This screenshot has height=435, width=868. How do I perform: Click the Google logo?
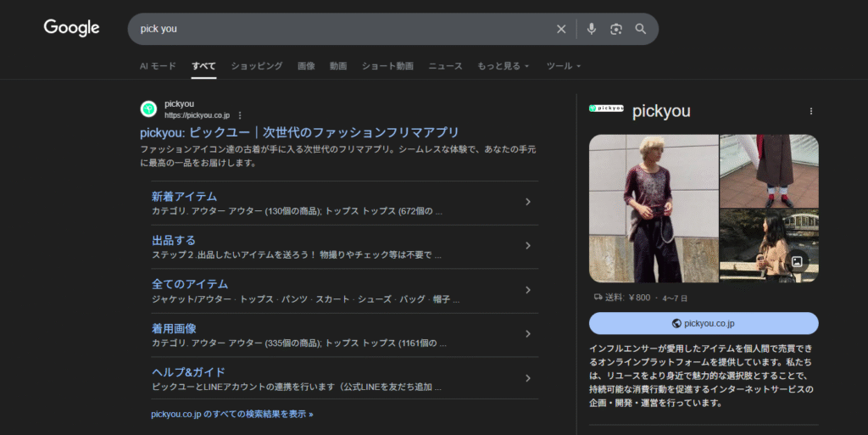pyautogui.click(x=72, y=28)
